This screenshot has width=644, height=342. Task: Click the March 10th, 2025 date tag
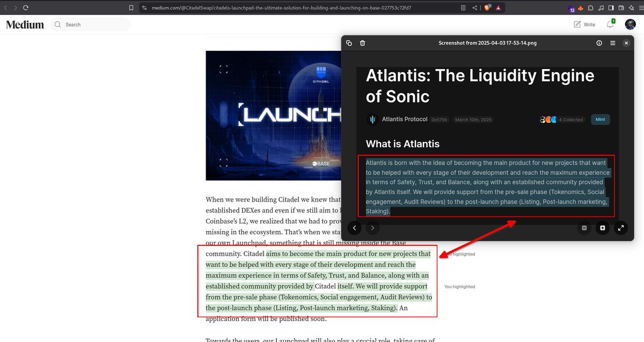click(473, 120)
